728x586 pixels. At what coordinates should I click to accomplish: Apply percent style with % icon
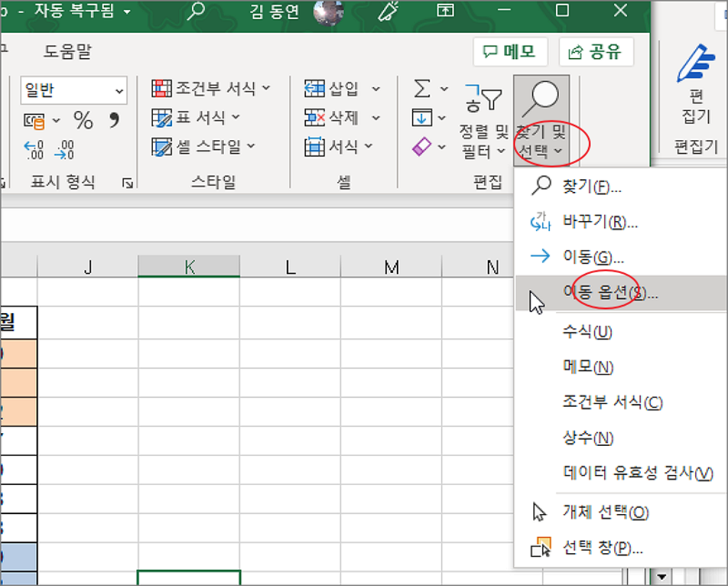83,121
